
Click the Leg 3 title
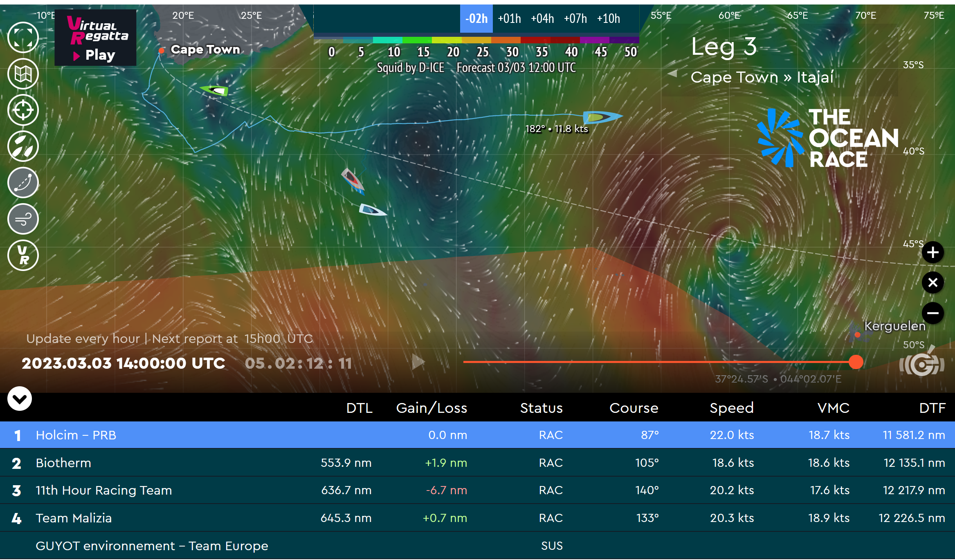pos(724,47)
